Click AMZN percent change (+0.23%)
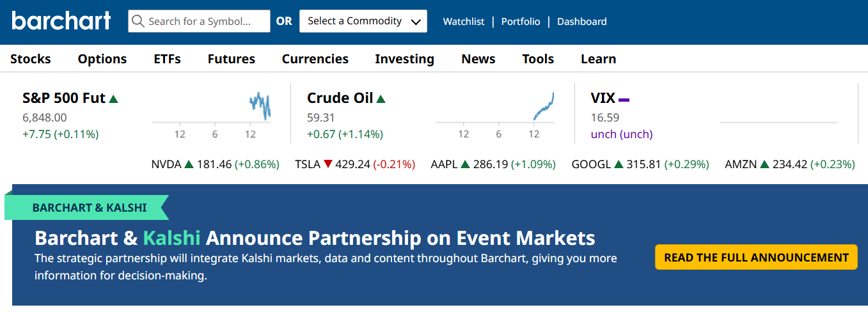This screenshot has height=312, width=868. pyautogui.click(x=833, y=164)
